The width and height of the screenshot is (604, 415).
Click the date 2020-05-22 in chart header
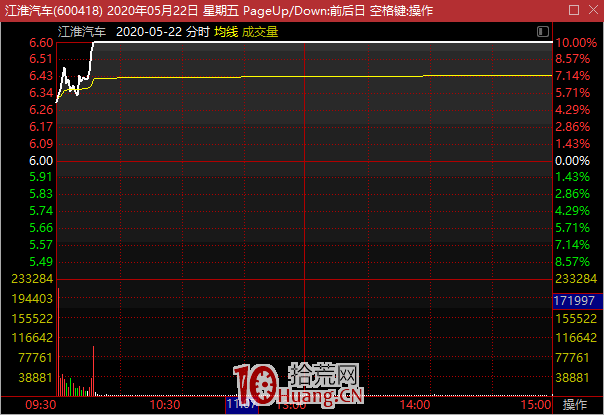pos(149,32)
